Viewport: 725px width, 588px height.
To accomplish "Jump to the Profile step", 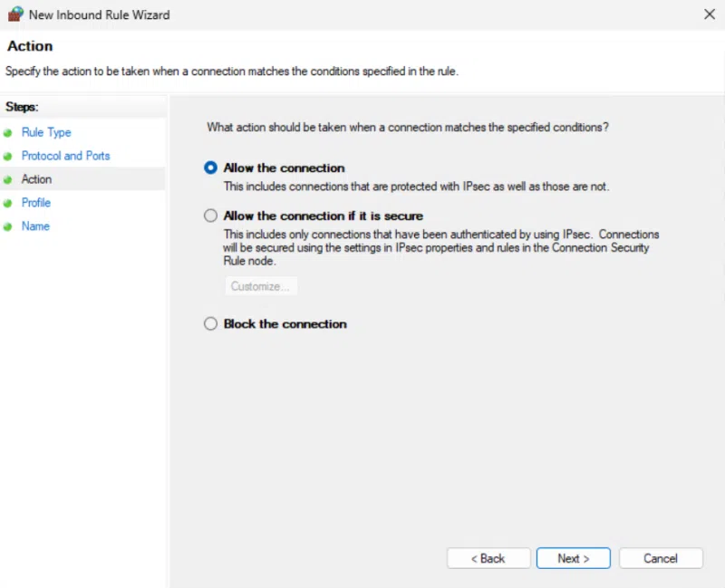I will pyautogui.click(x=35, y=203).
